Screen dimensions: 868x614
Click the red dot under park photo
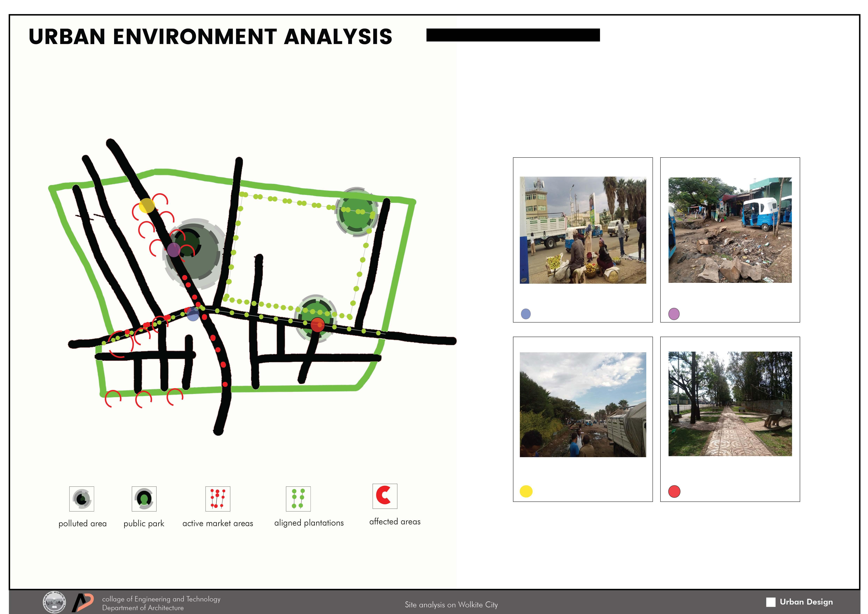click(674, 491)
